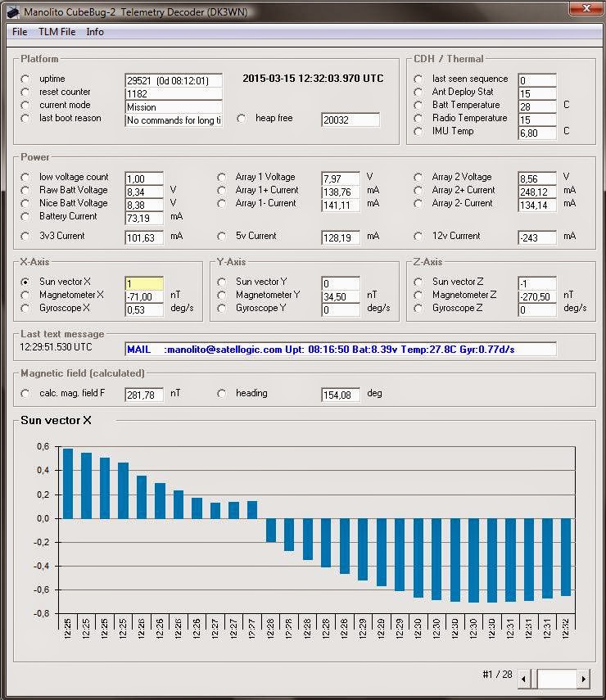Select the Sun vector Y radio button

click(x=221, y=282)
